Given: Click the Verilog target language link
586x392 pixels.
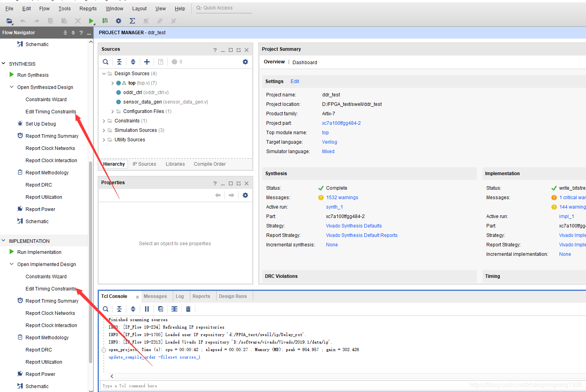Looking at the screenshot, I should 330,142.
